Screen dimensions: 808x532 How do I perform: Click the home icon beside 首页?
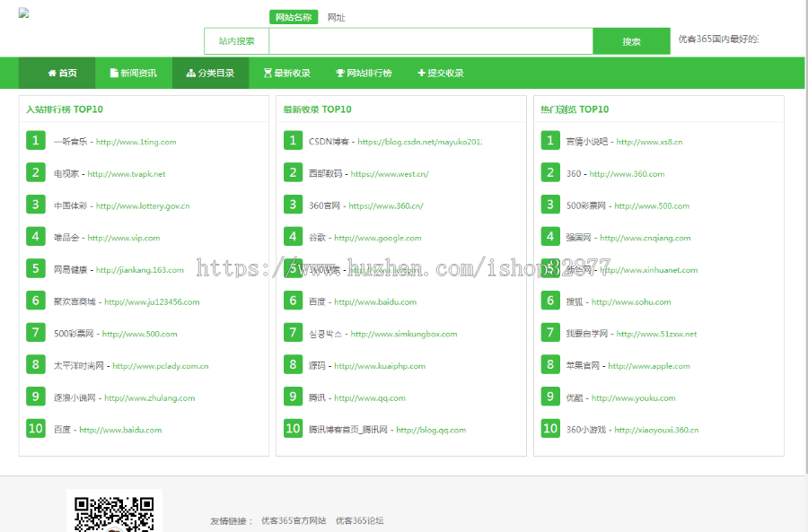coord(52,74)
